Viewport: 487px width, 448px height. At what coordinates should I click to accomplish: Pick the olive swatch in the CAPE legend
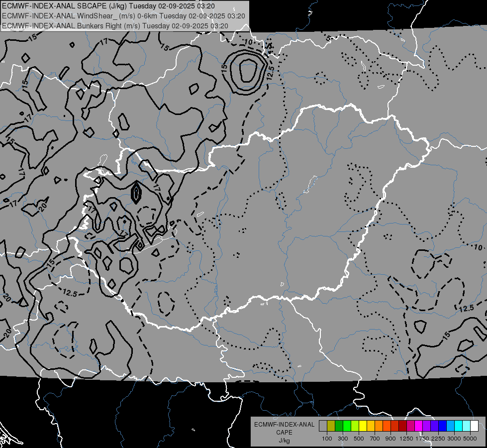point(331,426)
